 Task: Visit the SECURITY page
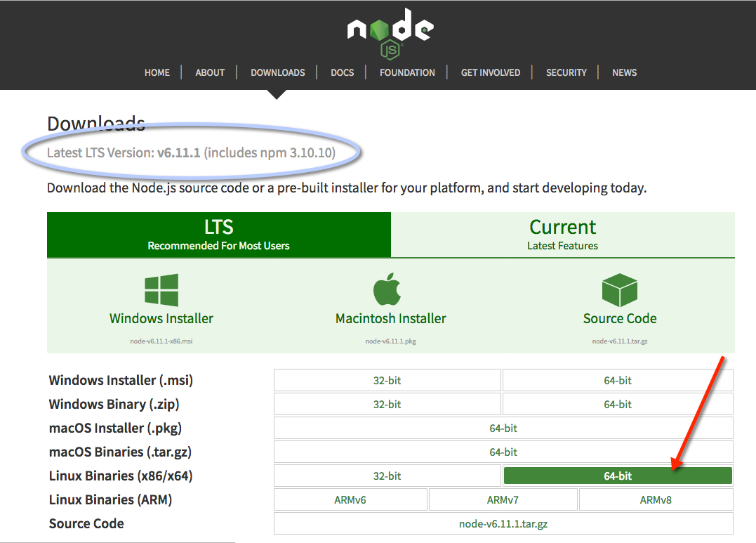coord(566,72)
